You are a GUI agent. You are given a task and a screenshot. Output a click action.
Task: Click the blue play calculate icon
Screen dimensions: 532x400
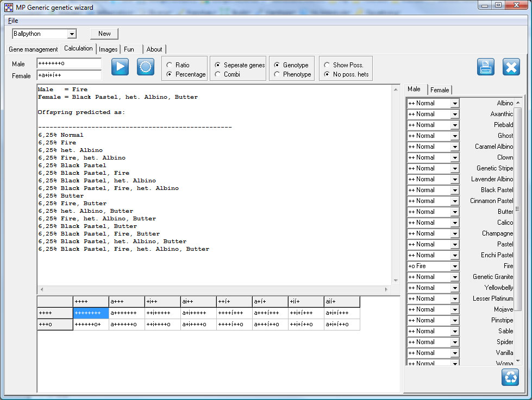pos(120,67)
